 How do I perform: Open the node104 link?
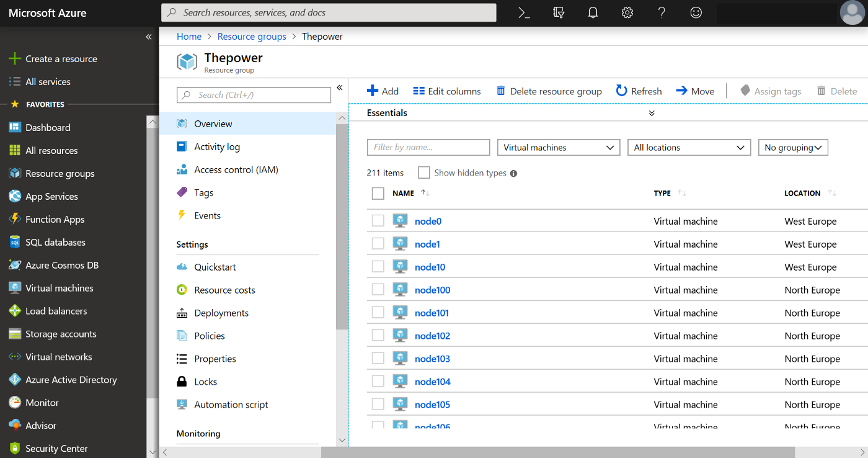click(x=433, y=382)
